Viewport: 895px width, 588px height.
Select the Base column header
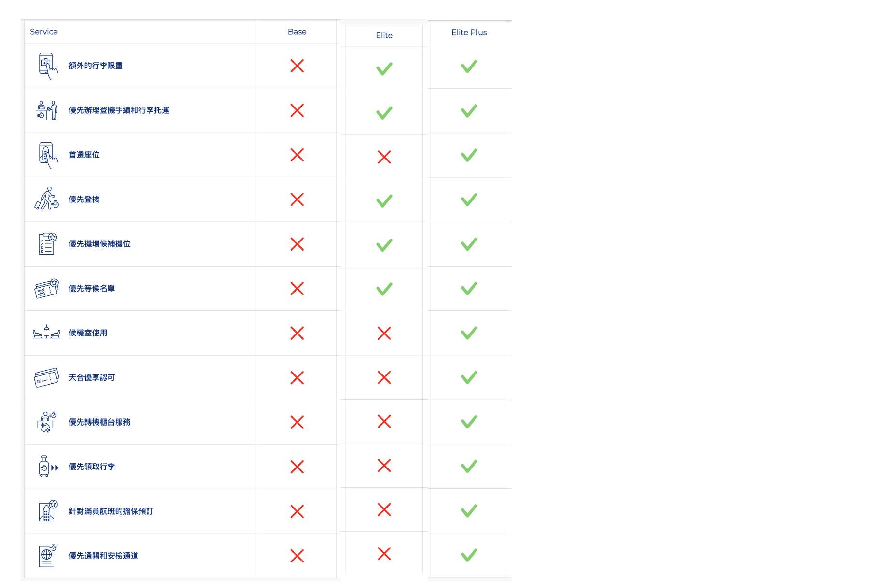pos(297,32)
